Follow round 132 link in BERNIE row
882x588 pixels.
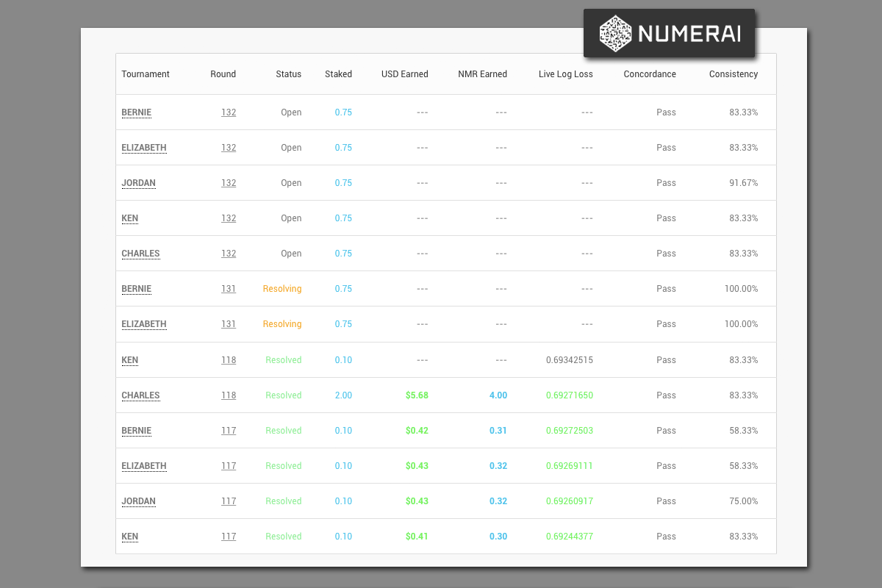click(x=229, y=112)
